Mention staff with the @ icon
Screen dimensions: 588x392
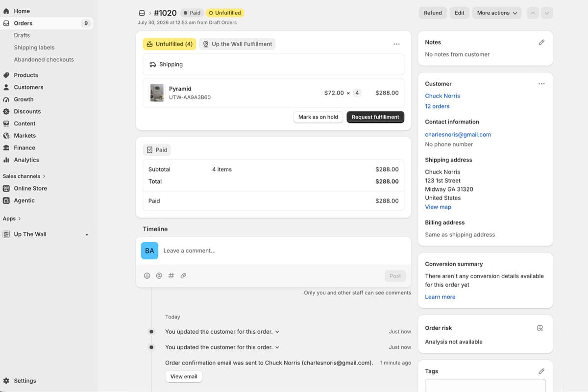click(x=159, y=276)
